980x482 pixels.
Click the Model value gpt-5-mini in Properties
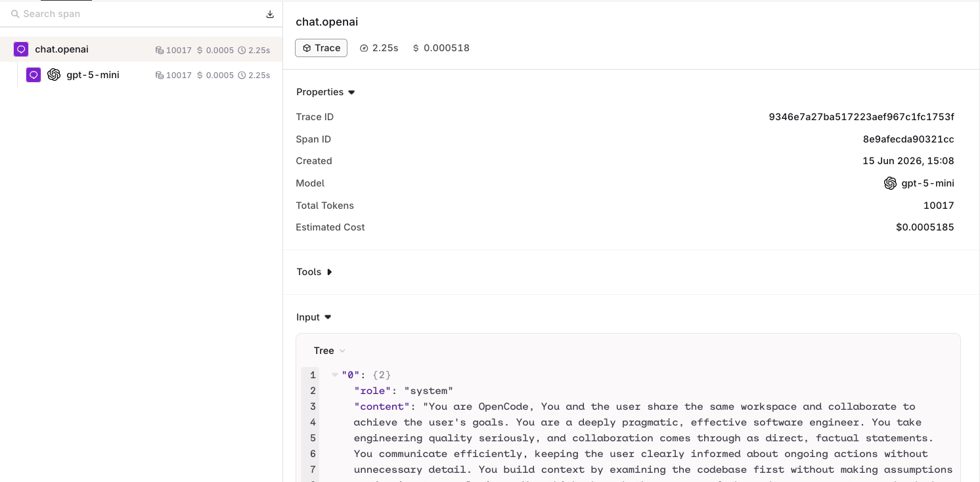[927, 183]
